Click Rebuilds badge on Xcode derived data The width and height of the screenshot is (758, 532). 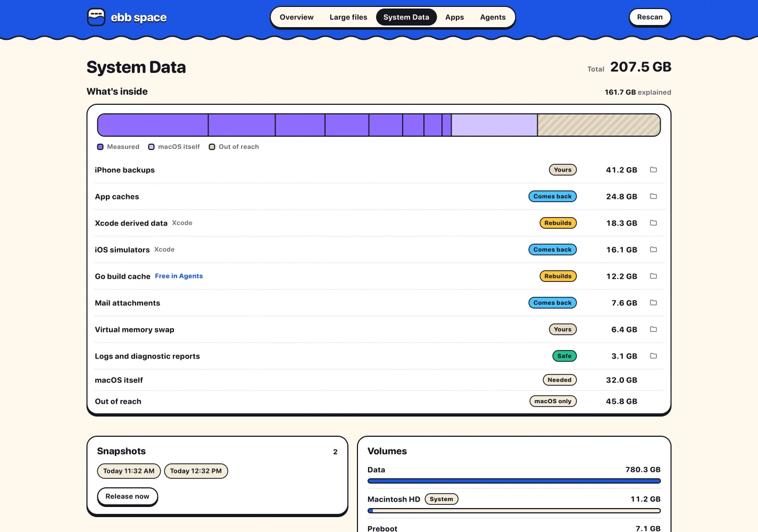pyautogui.click(x=558, y=223)
